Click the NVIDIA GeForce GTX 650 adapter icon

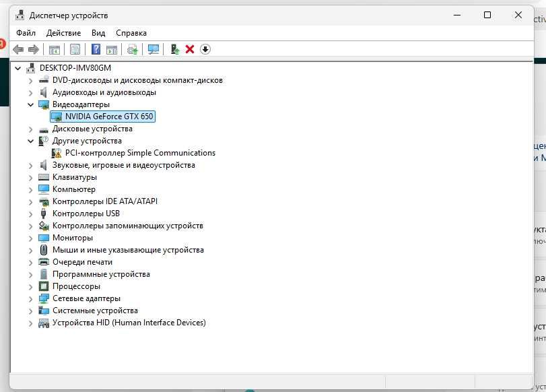click(57, 117)
